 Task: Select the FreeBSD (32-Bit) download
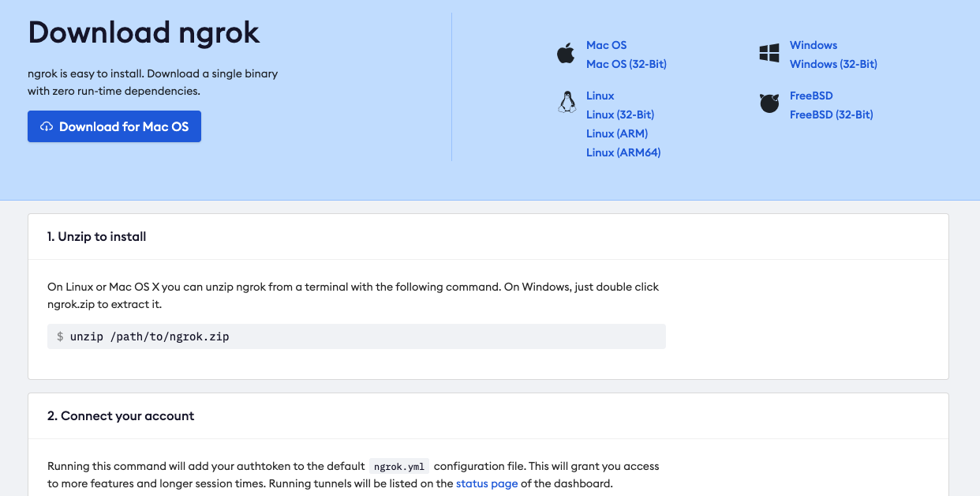(831, 115)
